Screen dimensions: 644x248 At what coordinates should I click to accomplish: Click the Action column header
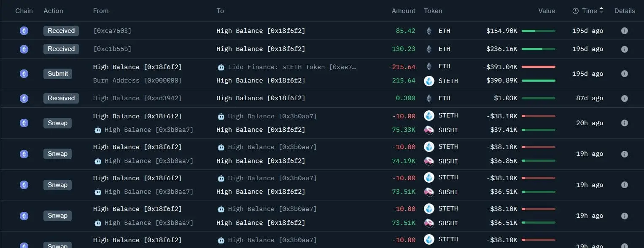54,11
